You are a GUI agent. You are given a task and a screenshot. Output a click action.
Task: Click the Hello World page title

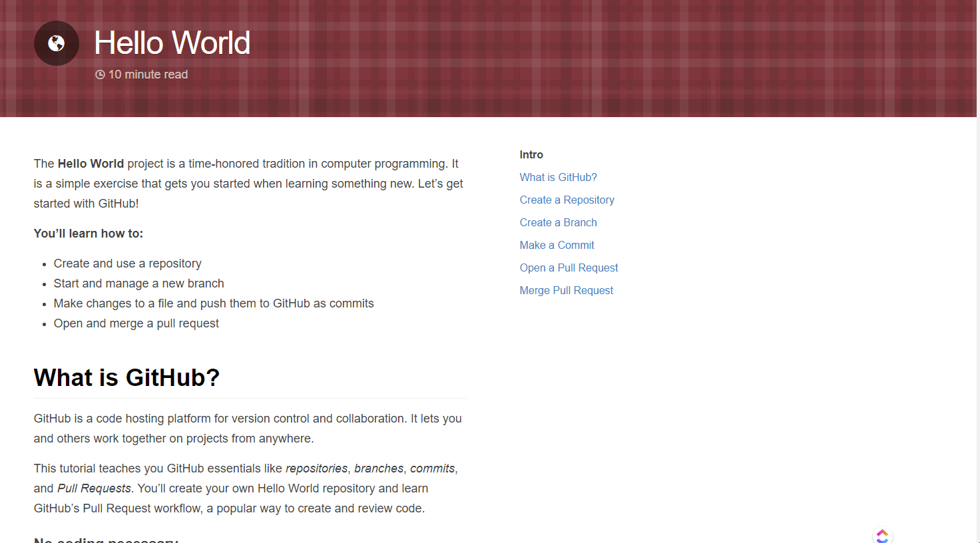tap(172, 43)
